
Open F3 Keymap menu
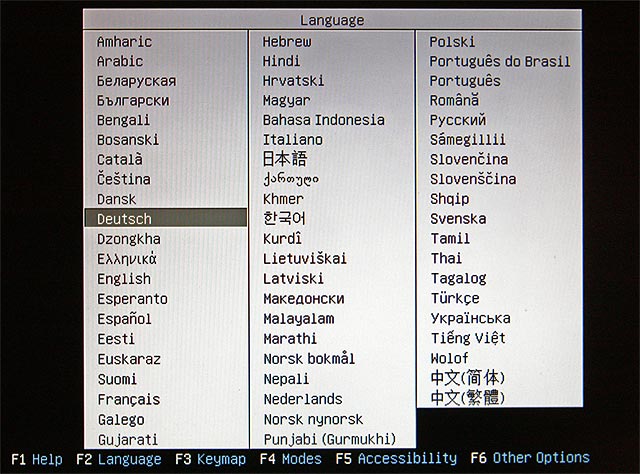[211, 459]
